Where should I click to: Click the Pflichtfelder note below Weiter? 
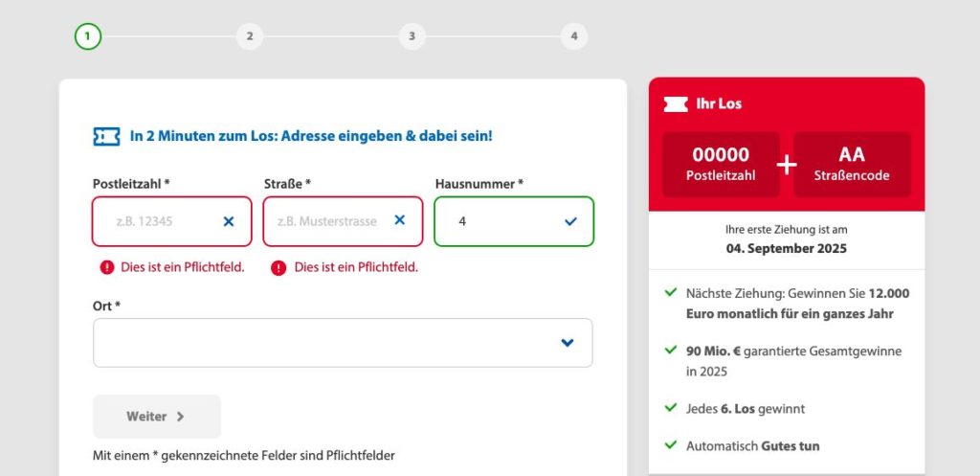[244, 456]
